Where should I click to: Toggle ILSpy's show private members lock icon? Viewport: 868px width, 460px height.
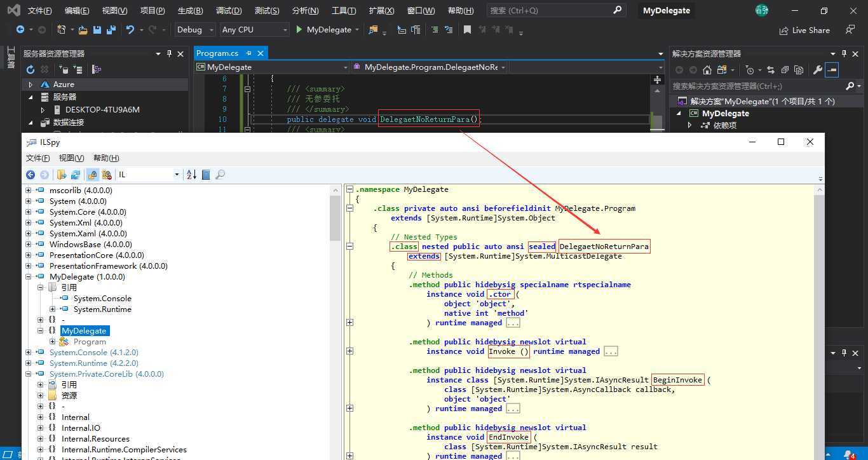pyautogui.click(x=93, y=175)
